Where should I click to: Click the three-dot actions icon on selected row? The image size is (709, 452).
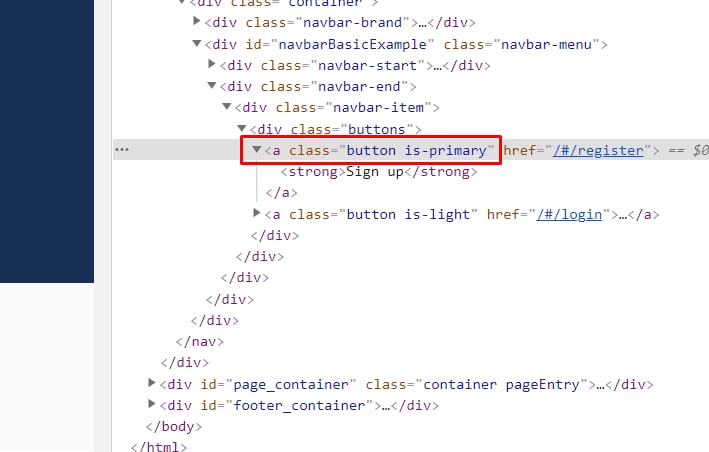pos(122,150)
